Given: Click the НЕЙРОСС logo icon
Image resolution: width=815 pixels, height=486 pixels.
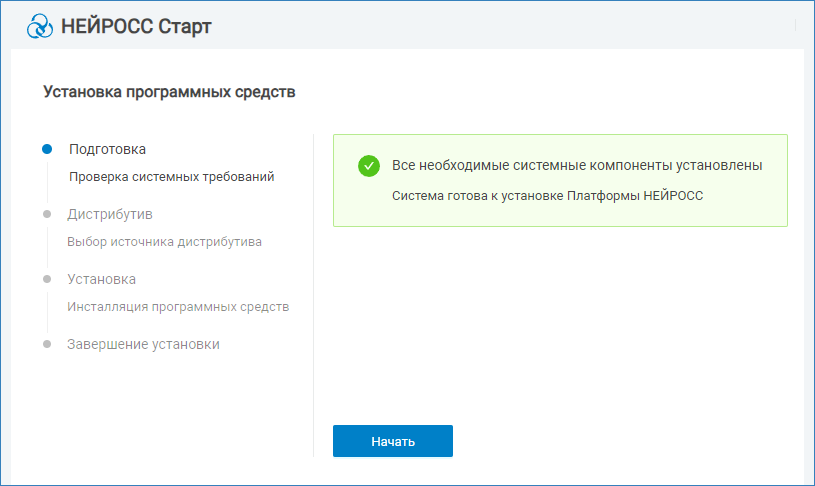Looking at the screenshot, I should coord(40,25).
